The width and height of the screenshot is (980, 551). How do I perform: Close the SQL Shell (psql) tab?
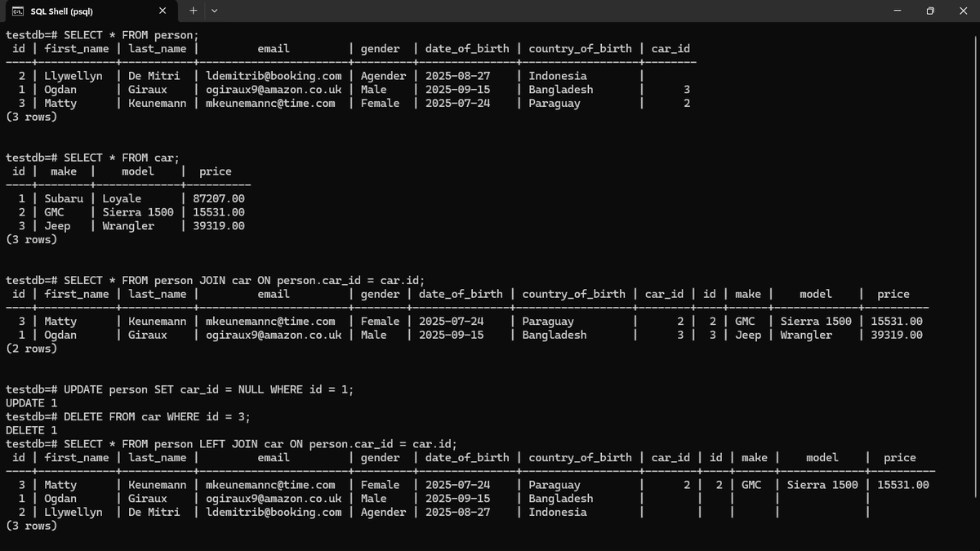point(163,11)
